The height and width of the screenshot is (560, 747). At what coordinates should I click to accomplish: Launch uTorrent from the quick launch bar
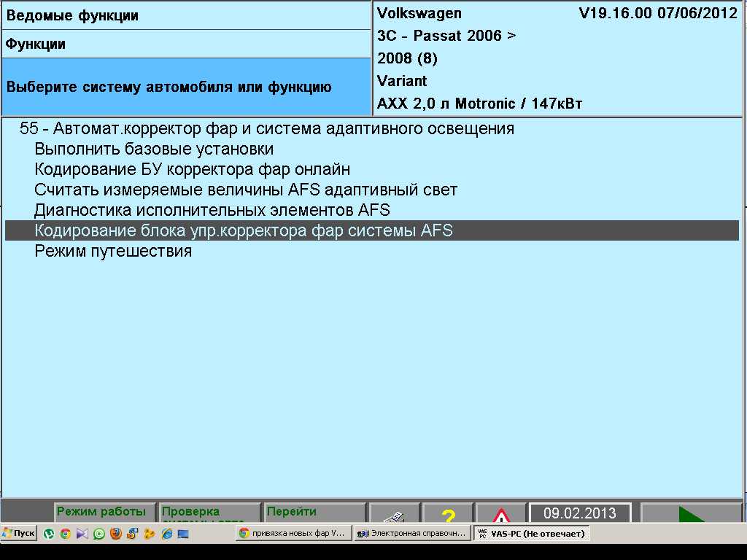(49, 534)
